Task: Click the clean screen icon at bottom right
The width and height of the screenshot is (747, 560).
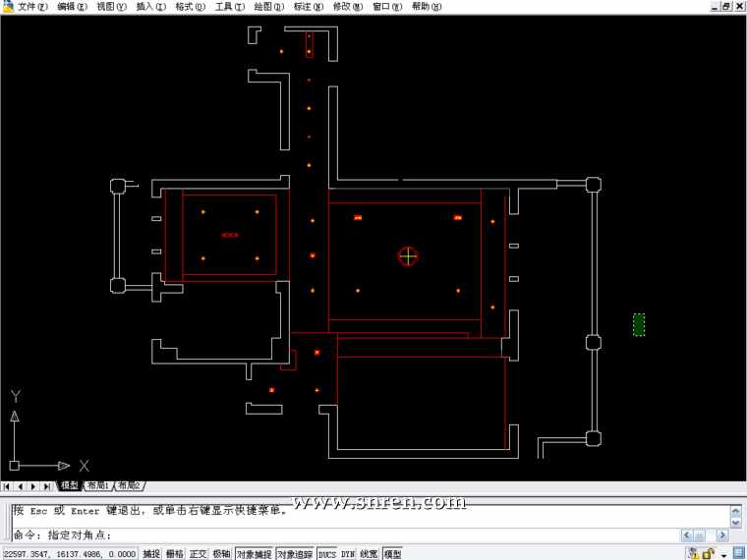Action: [x=738, y=554]
